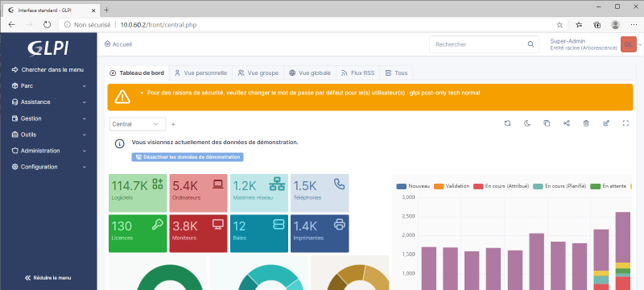Open the Logiciels card
This screenshot has height=290, width=644.
(138, 193)
